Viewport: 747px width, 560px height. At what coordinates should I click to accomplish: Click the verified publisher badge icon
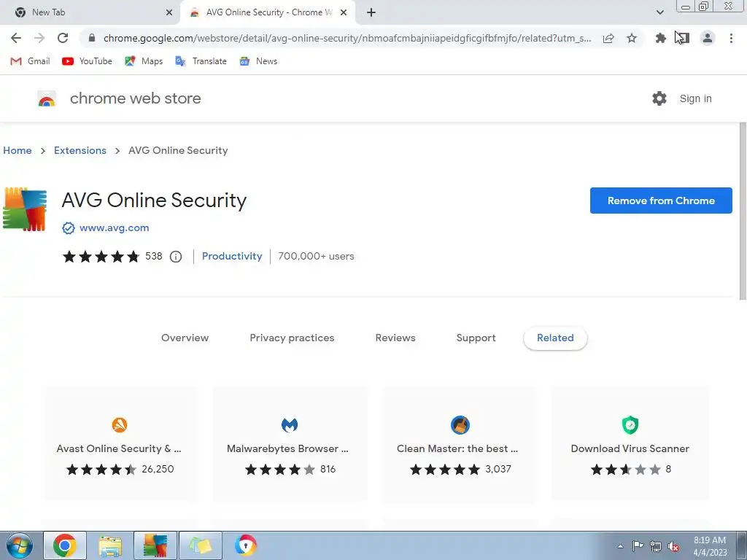tap(68, 228)
